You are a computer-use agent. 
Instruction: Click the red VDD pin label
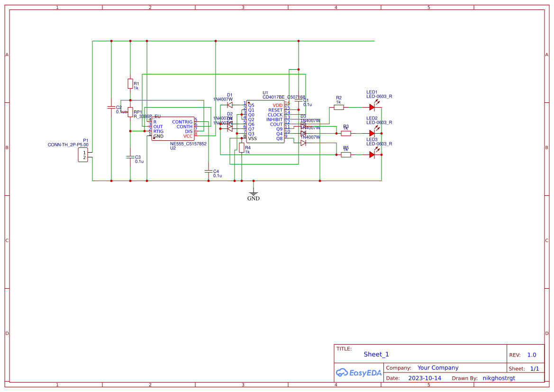point(277,105)
